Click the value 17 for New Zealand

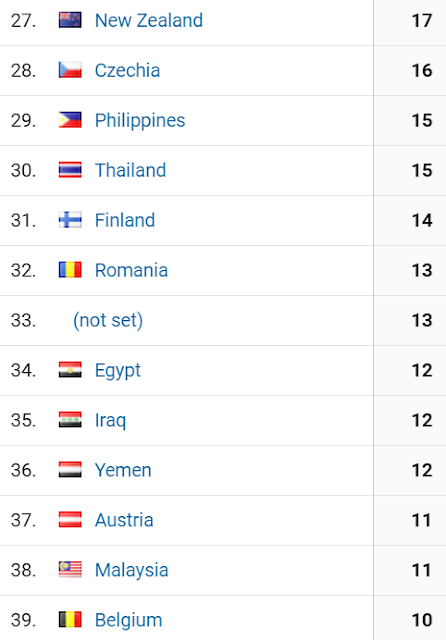422,20
